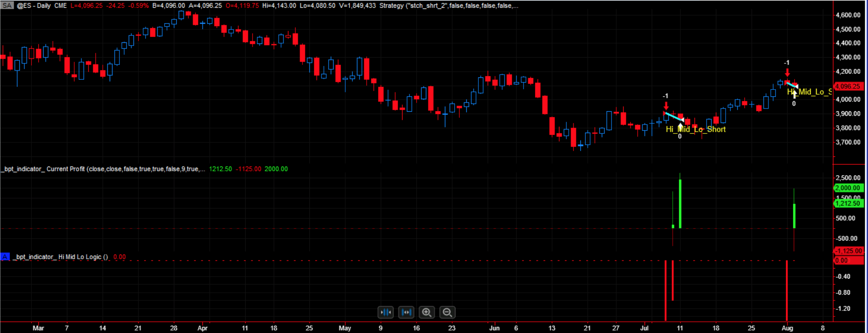868x333 pixels.
Task: Click the SA strategy automation badge
Action: click(x=7, y=6)
